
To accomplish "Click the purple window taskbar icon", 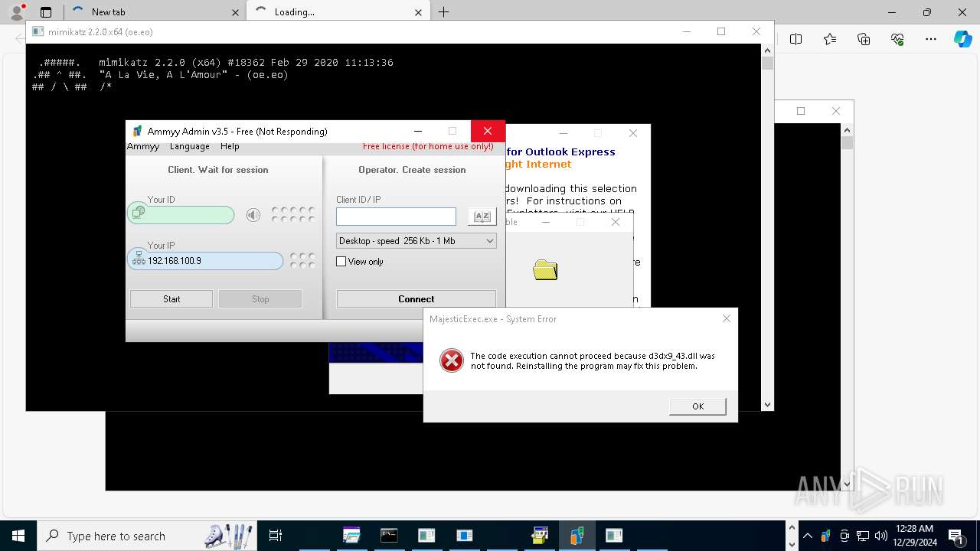I will (351, 536).
